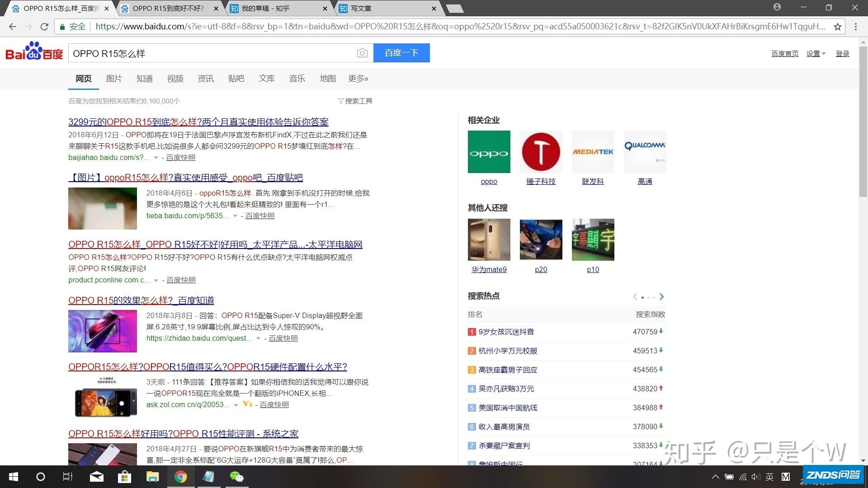Open the 太平洋电脑网 OPPO R15 result
Screen dimensions: 868x488
(215, 244)
